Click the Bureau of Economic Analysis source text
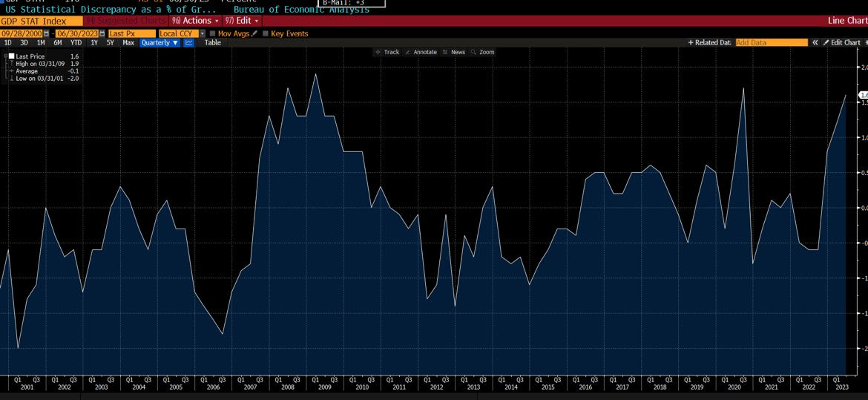Screen dimensions: 868x400 pyautogui.click(x=301, y=10)
